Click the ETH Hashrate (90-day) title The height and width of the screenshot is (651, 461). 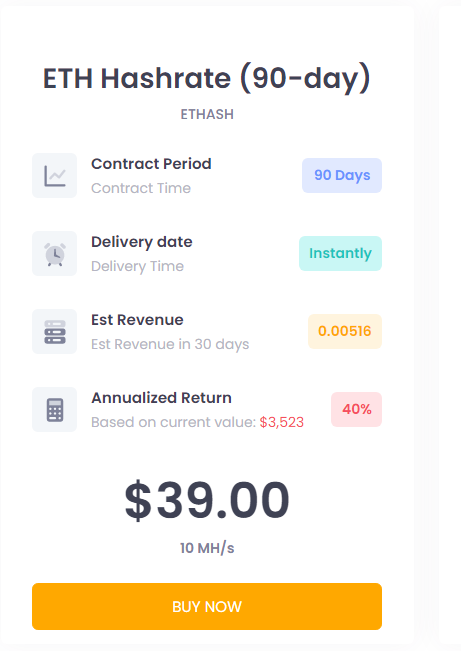point(207,78)
